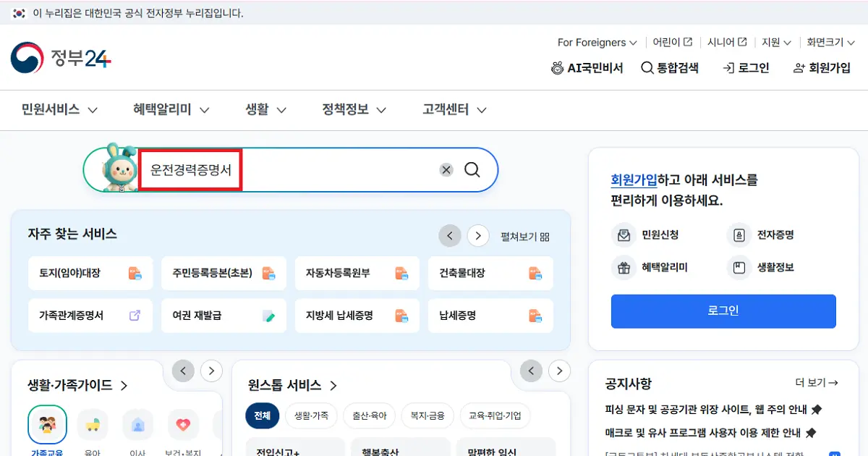Select the 가족교육 guide icon
The height and width of the screenshot is (456, 868).
point(47,425)
